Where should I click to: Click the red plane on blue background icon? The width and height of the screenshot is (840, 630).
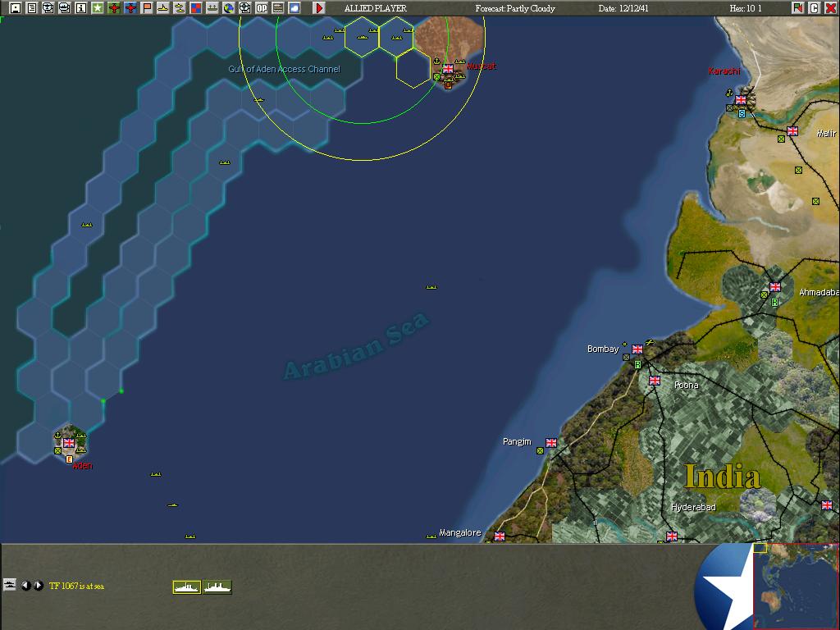click(130, 8)
